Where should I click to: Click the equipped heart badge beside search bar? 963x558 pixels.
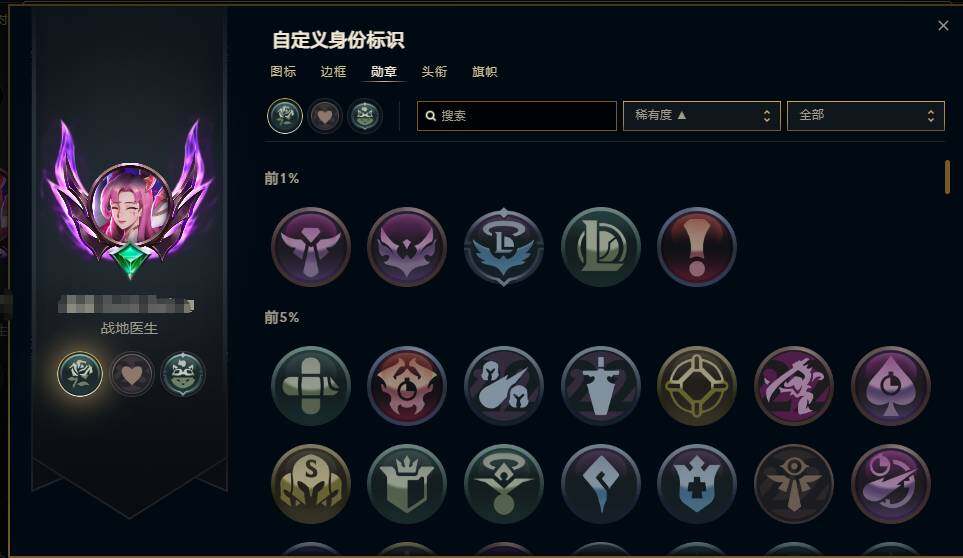tap(325, 115)
